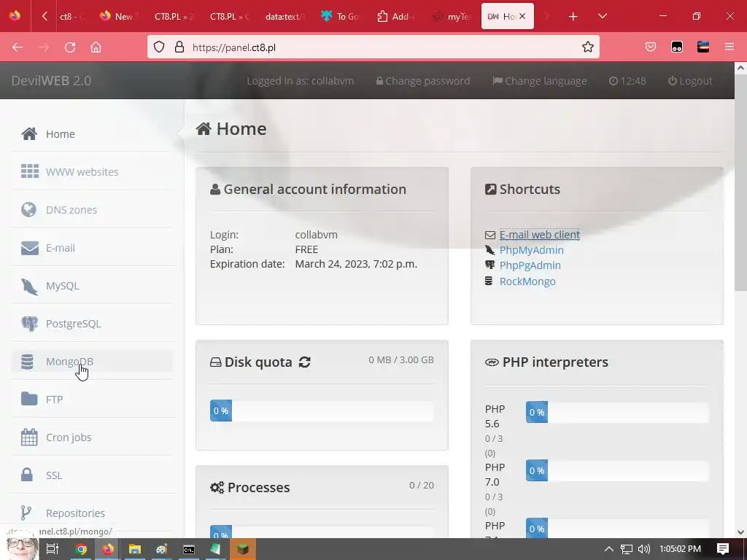Click the database stack icon for MongoDB

(27, 362)
